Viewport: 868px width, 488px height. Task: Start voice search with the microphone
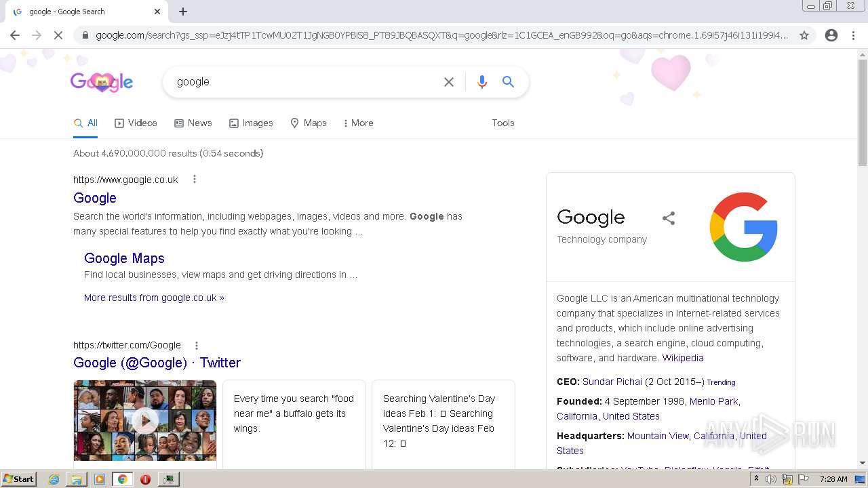point(482,82)
